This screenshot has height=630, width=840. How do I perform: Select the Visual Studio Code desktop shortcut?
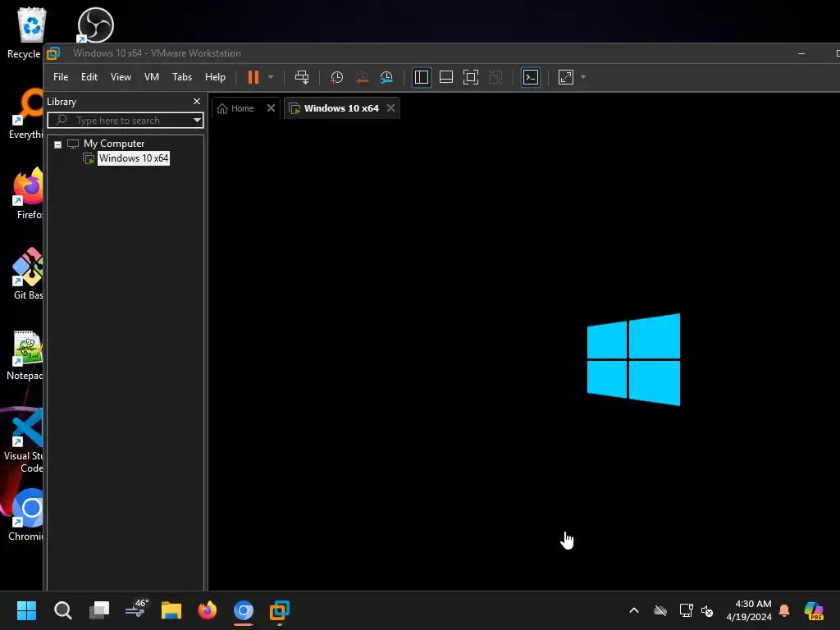25,441
